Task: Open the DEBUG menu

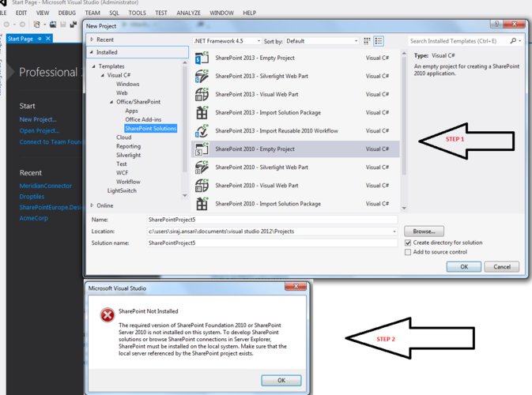Action: point(67,13)
